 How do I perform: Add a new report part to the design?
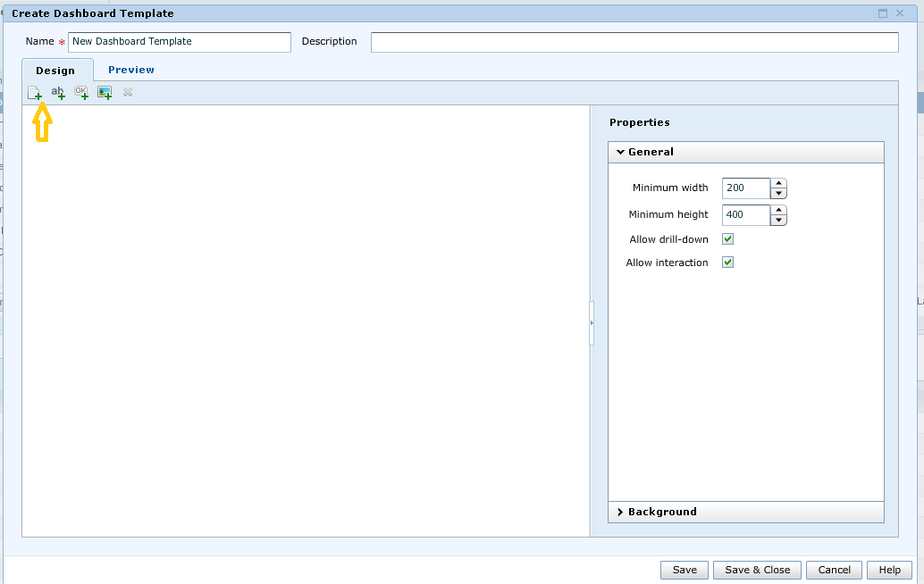point(34,92)
